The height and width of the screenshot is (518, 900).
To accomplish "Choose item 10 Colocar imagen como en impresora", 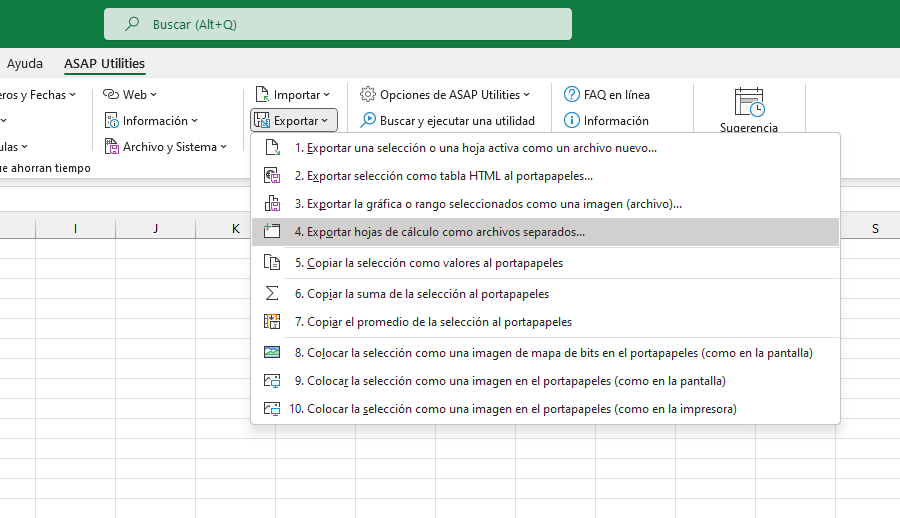I will 545,409.
